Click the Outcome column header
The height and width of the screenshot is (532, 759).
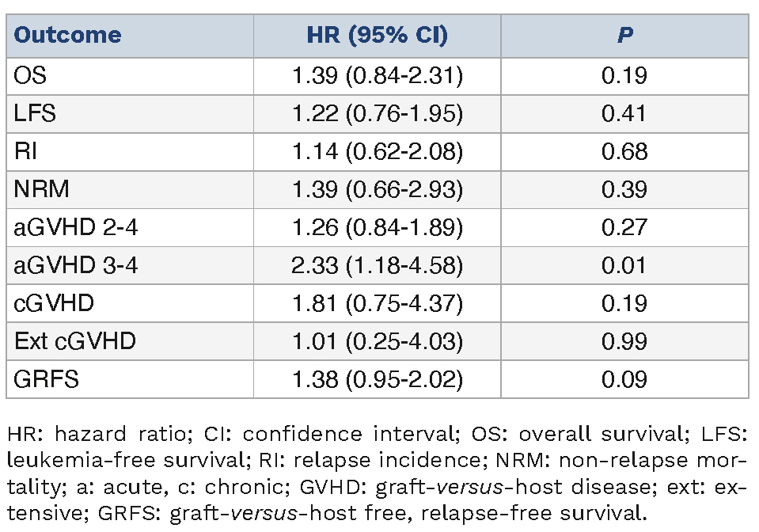(x=67, y=36)
